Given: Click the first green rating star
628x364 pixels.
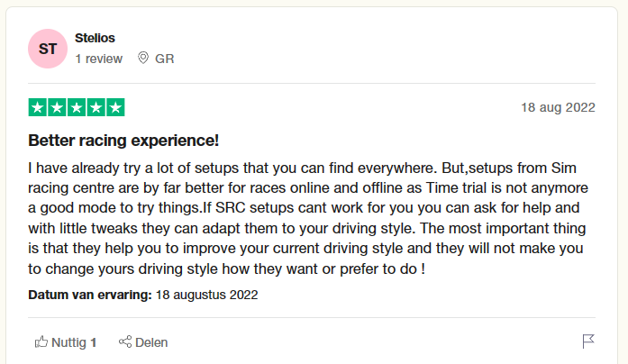Looking at the screenshot, I should pyautogui.click(x=38, y=107).
